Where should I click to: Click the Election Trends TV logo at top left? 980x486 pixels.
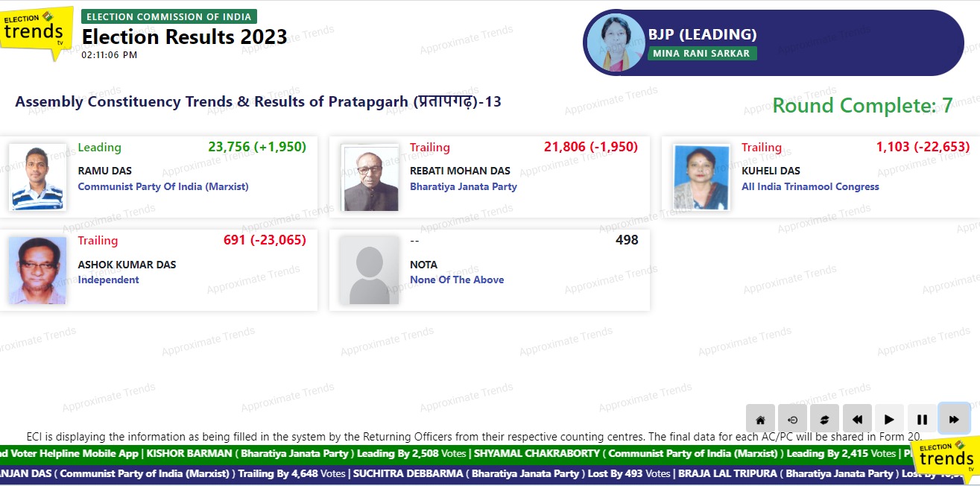click(37, 32)
